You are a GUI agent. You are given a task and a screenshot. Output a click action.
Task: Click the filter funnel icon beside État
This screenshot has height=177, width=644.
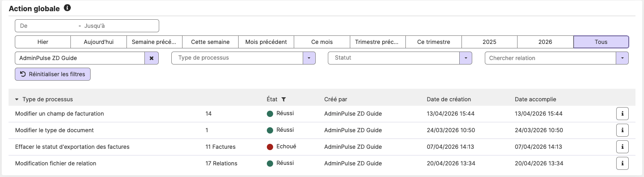click(283, 99)
